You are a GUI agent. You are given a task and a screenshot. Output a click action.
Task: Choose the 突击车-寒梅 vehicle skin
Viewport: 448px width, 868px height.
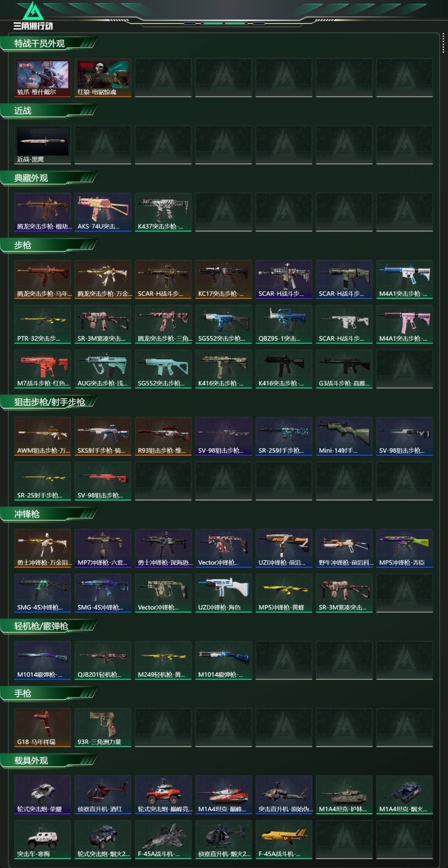tap(43, 839)
